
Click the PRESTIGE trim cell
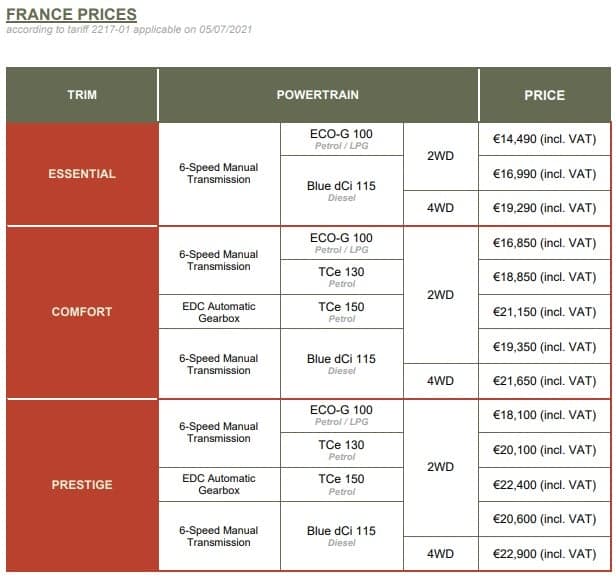[82, 485]
